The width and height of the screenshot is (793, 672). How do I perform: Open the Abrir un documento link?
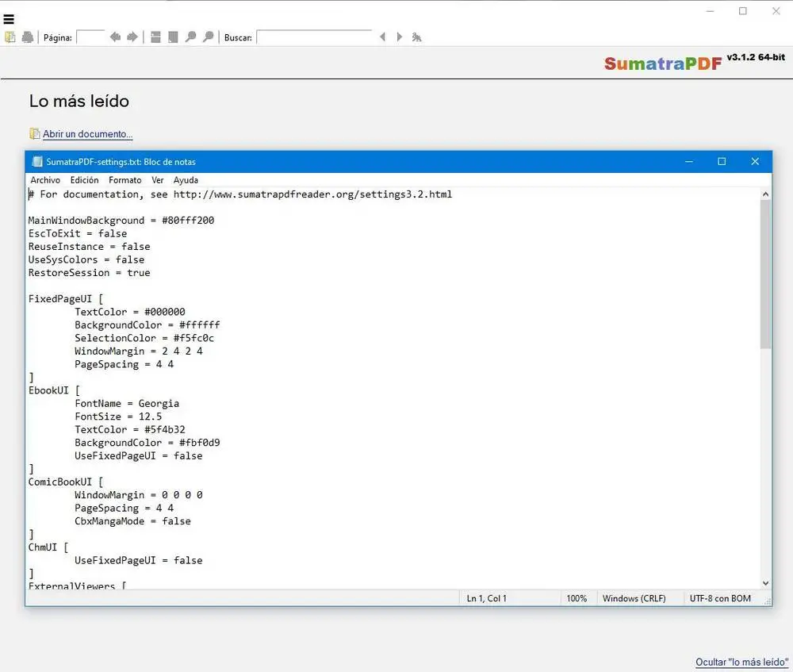pyautogui.click(x=87, y=134)
